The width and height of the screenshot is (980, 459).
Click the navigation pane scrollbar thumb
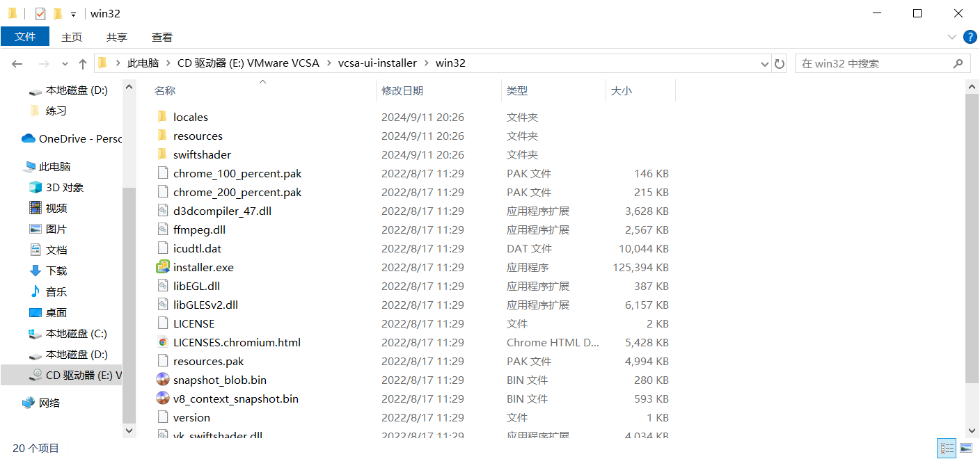point(129,305)
